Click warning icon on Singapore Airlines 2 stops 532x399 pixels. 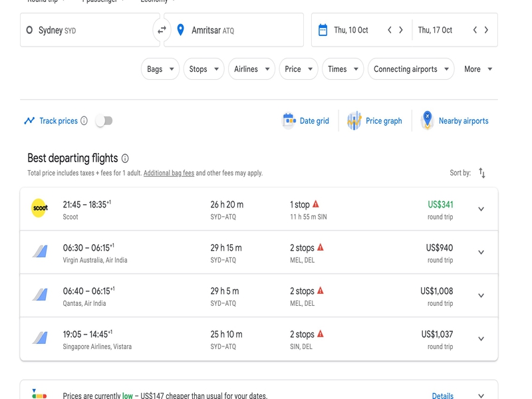tap(321, 334)
